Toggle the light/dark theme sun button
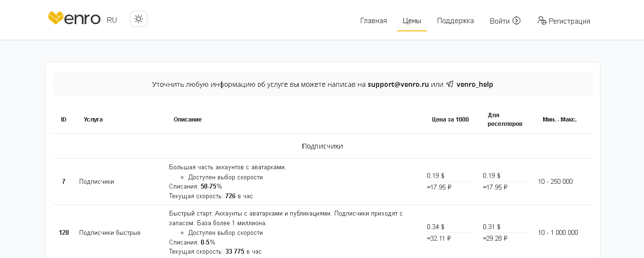 (x=139, y=19)
